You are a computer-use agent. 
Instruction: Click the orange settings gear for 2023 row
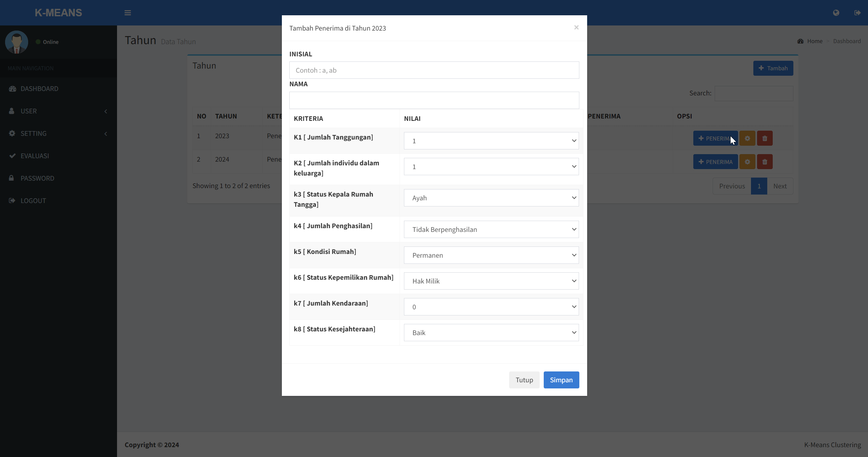point(747,139)
